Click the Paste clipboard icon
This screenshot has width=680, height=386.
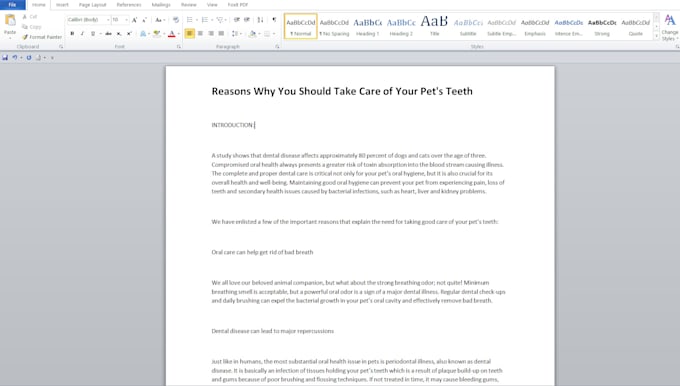pos(10,20)
